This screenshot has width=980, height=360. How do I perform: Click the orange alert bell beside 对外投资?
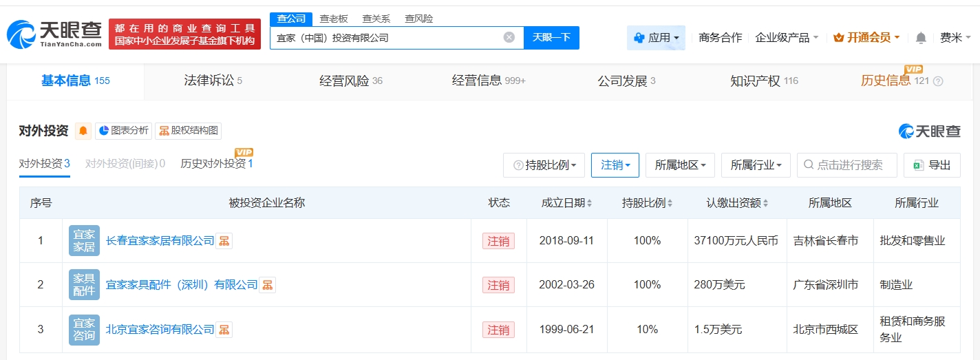point(83,131)
